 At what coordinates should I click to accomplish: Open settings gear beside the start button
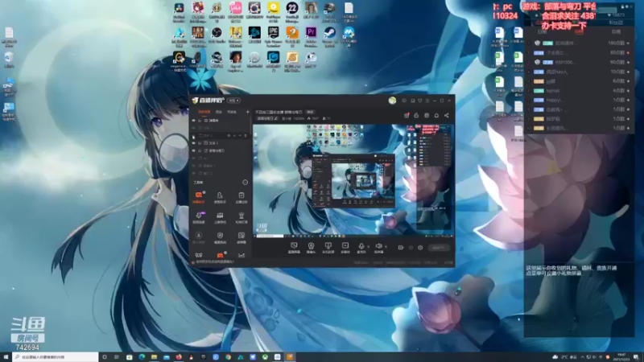(x=420, y=248)
